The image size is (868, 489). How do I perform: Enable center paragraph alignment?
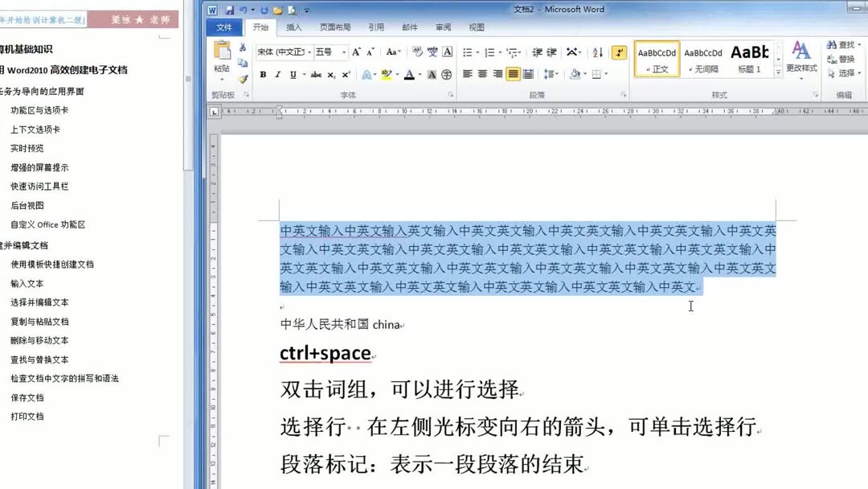[x=481, y=74]
